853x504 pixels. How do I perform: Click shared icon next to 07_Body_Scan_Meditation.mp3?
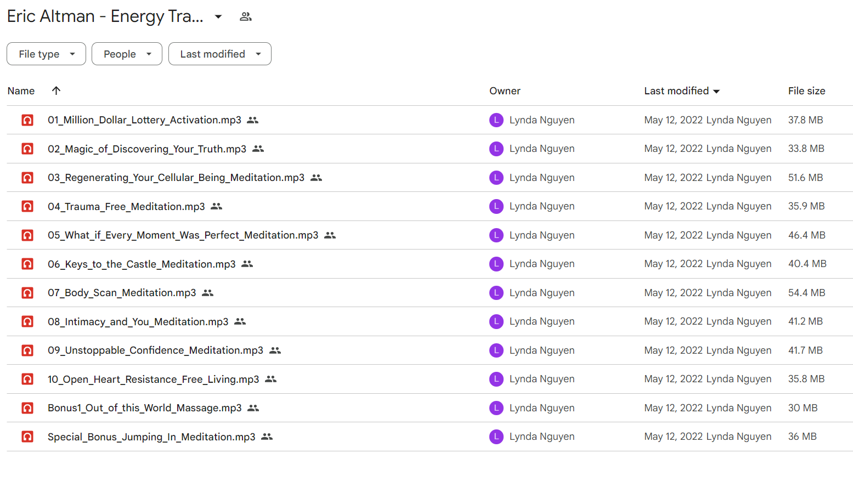pyautogui.click(x=207, y=293)
